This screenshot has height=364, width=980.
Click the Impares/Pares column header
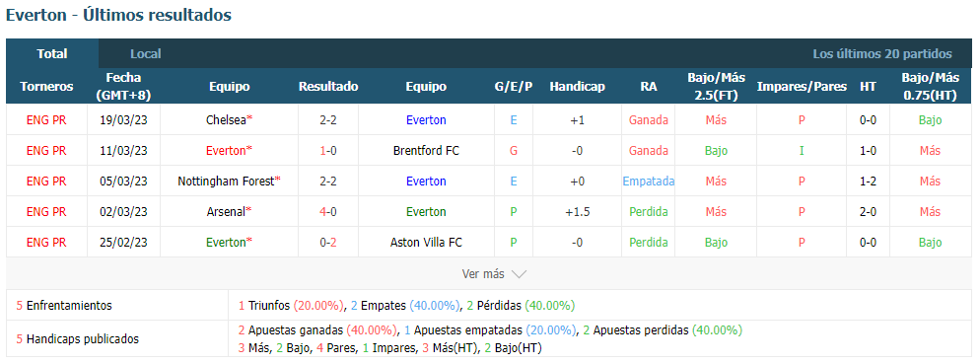tap(802, 87)
